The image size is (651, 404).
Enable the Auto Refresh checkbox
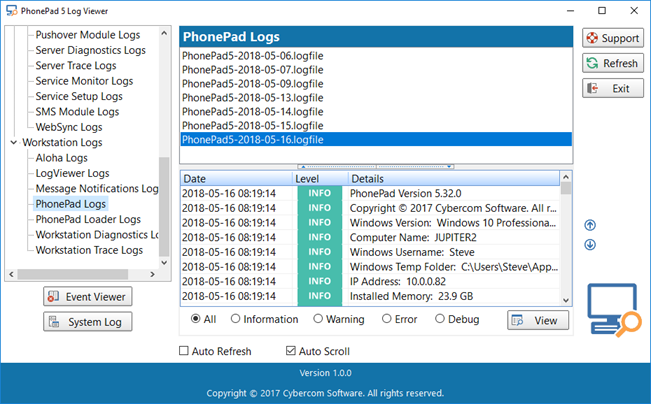click(184, 351)
